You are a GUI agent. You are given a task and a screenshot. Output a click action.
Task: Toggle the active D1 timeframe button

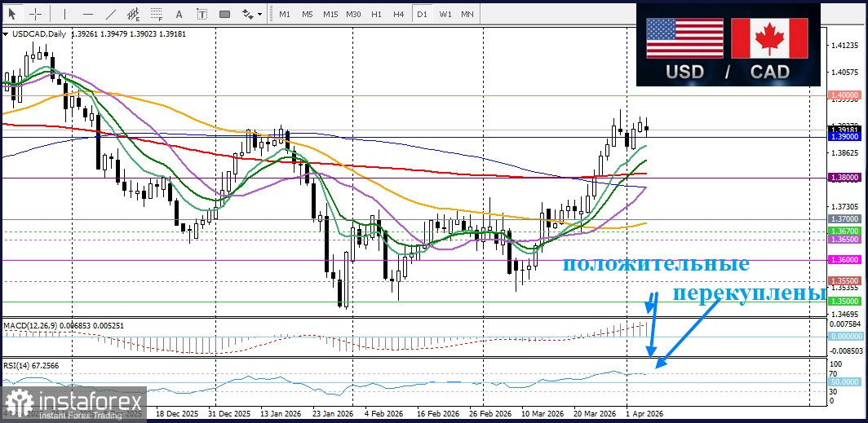click(422, 14)
